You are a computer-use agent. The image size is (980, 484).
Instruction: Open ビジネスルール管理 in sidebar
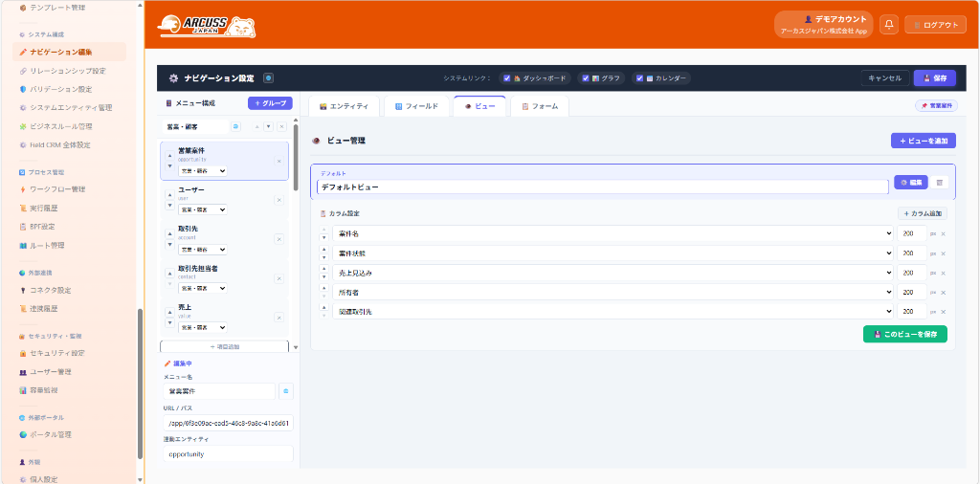pos(61,126)
